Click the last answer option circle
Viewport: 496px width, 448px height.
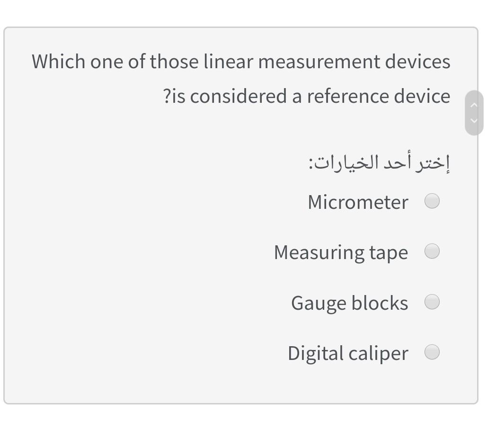pyautogui.click(x=432, y=352)
